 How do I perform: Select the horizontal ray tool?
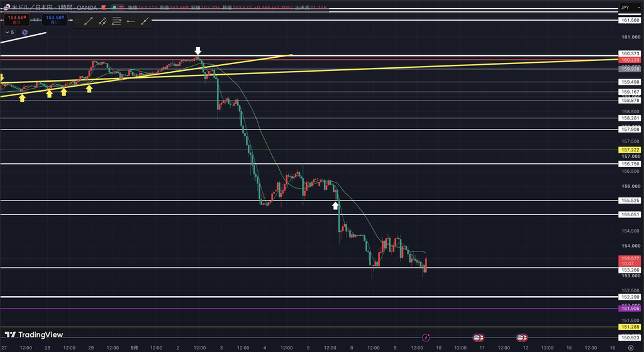131,21
